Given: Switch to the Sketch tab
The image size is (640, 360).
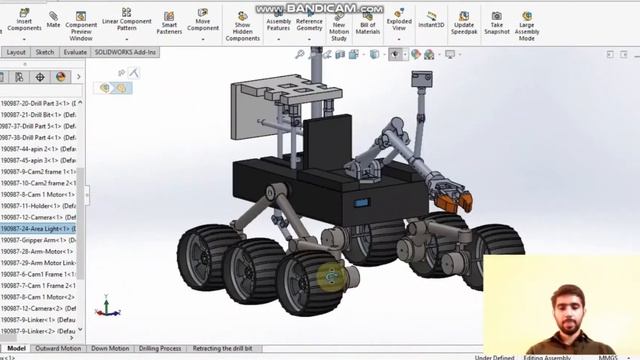Looking at the screenshot, I should pos(44,52).
